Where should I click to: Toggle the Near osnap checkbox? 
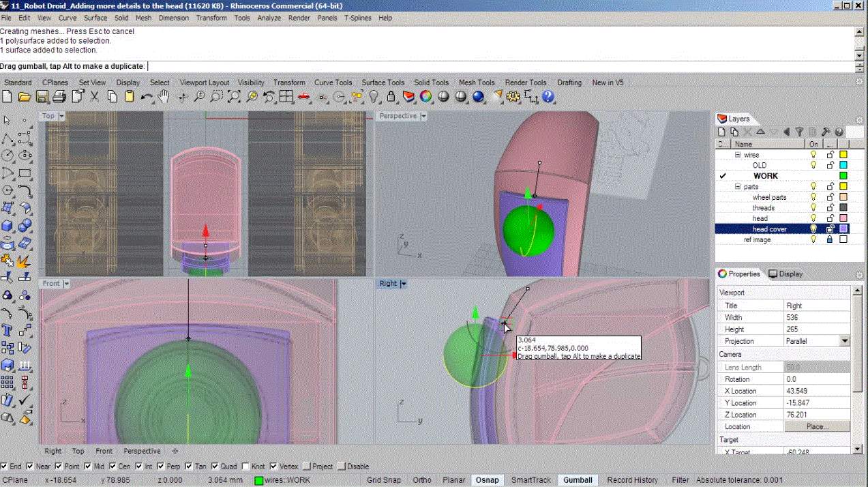coord(29,467)
